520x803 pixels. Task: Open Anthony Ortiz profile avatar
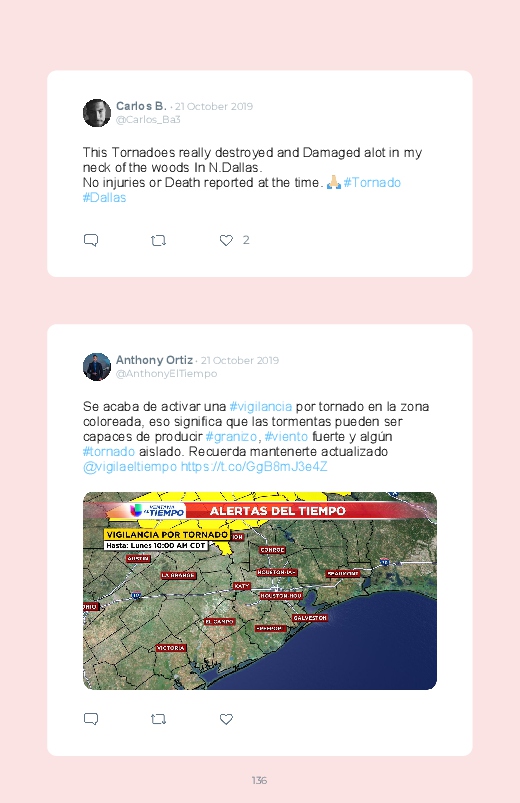click(97, 367)
